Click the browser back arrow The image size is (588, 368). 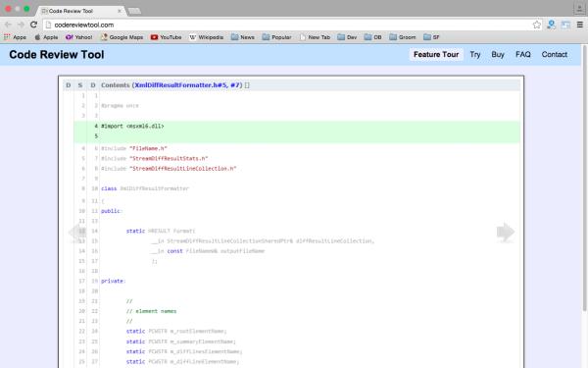click(8, 25)
